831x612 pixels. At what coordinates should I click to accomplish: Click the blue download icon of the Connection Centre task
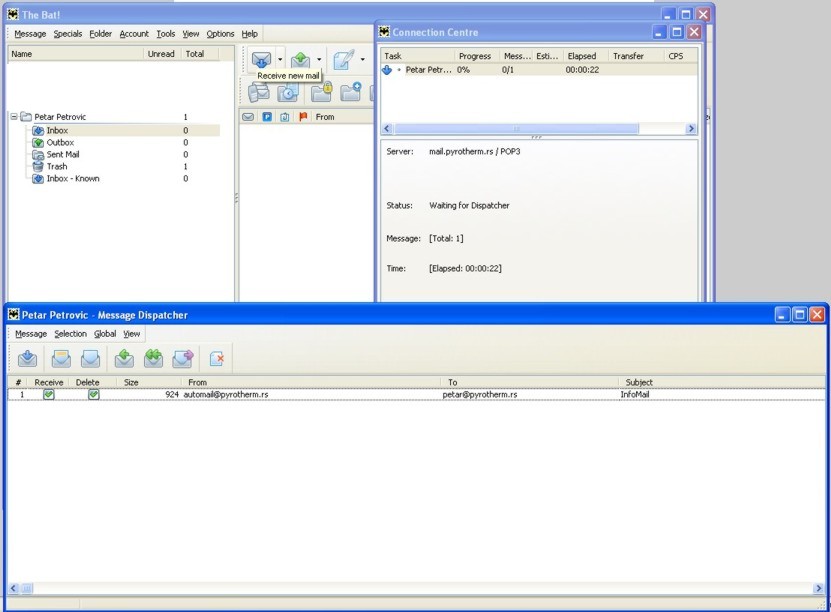(x=387, y=69)
